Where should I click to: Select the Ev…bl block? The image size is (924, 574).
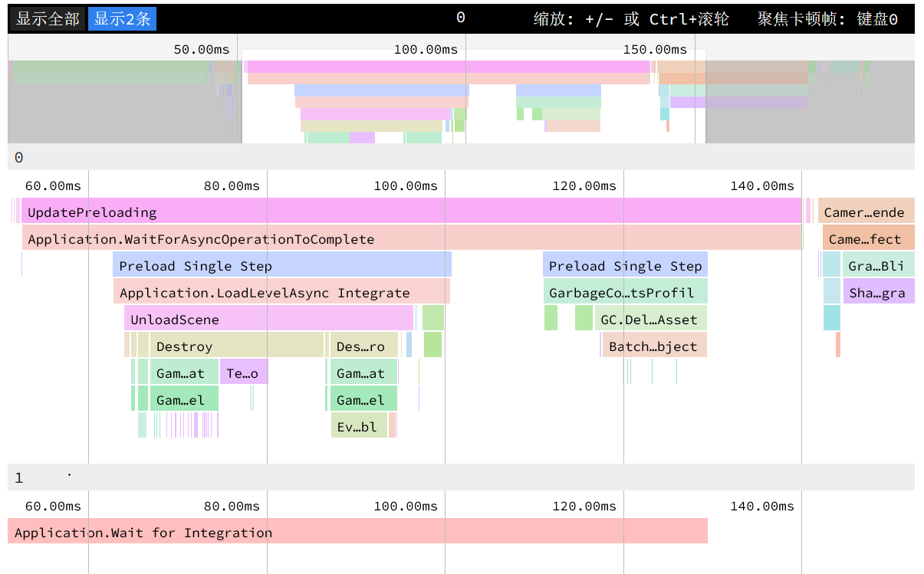pos(359,427)
